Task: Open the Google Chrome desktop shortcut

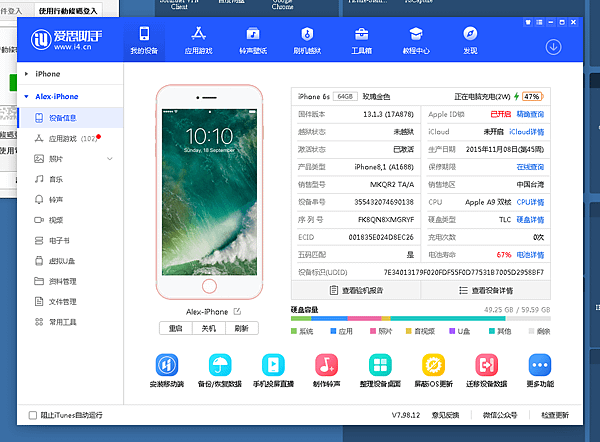Action: (282, 5)
